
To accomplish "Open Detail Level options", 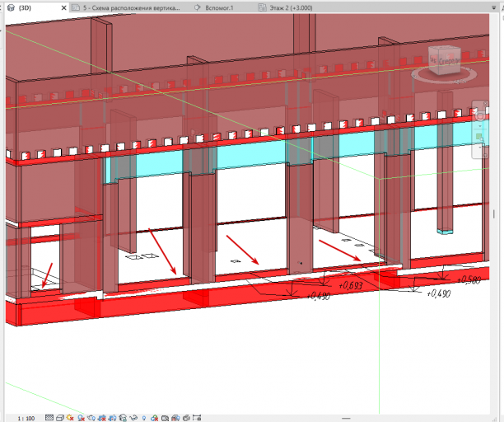I will tap(49, 418).
